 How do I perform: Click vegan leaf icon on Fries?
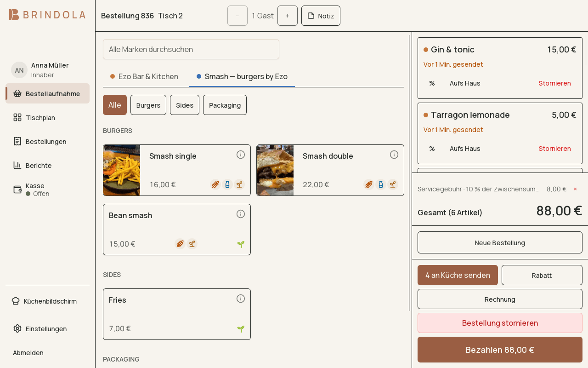[241, 329]
